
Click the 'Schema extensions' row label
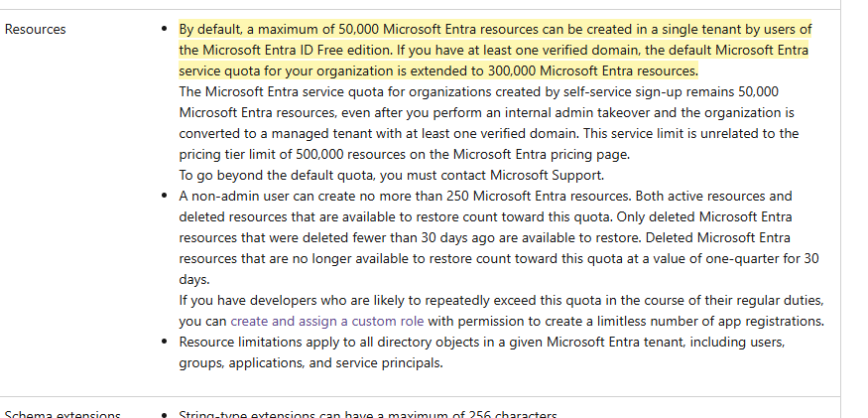click(x=62, y=415)
